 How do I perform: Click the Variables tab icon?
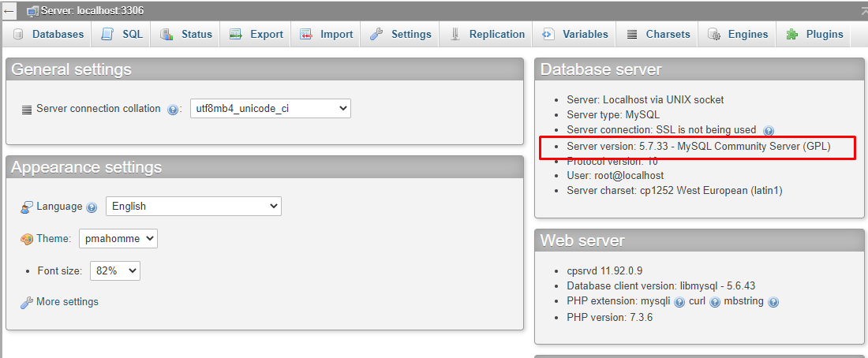point(548,35)
